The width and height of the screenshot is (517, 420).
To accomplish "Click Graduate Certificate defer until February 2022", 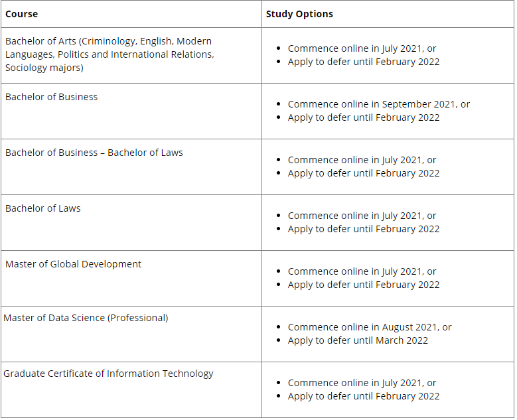I will tap(363, 396).
